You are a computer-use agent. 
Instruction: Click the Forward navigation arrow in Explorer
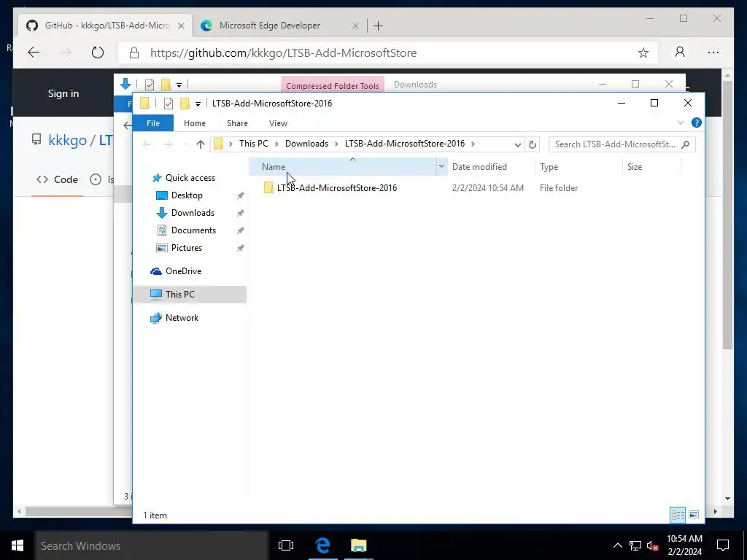tap(169, 144)
